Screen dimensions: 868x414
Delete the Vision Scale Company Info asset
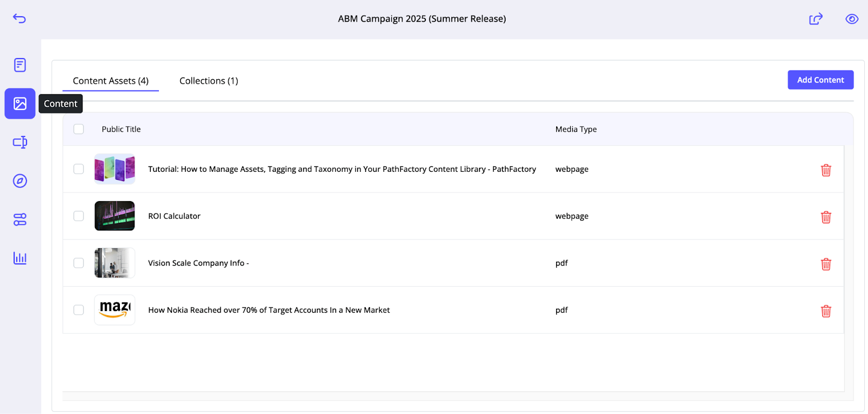[x=826, y=264]
